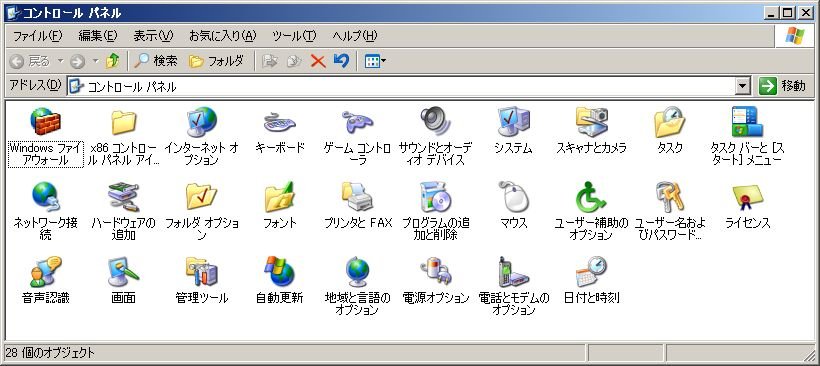Open ハードウェアの追加 icon

pos(123,197)
